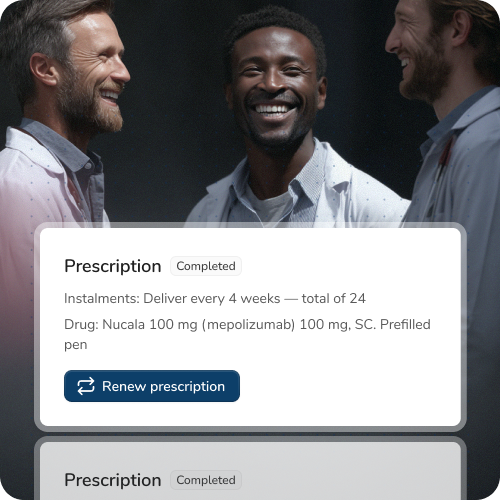Click the circular arrows renew icon
500x500 pixels.
coord(86,386)
